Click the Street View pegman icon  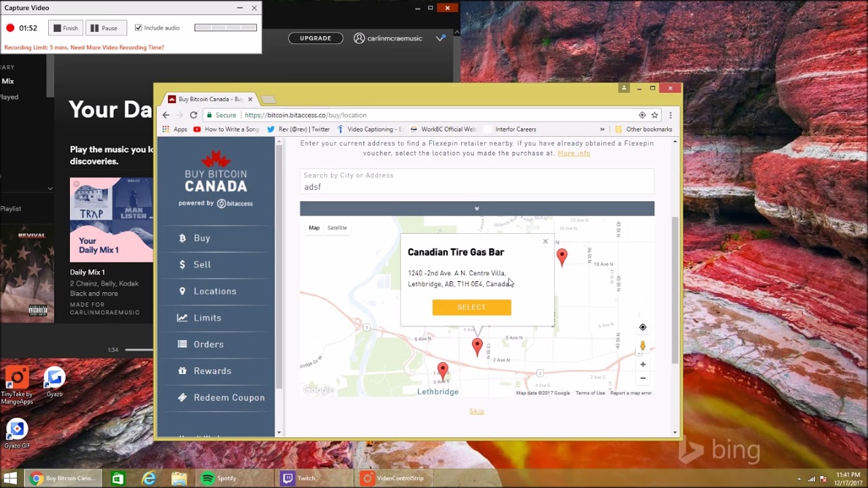click(x=643, y=346)
